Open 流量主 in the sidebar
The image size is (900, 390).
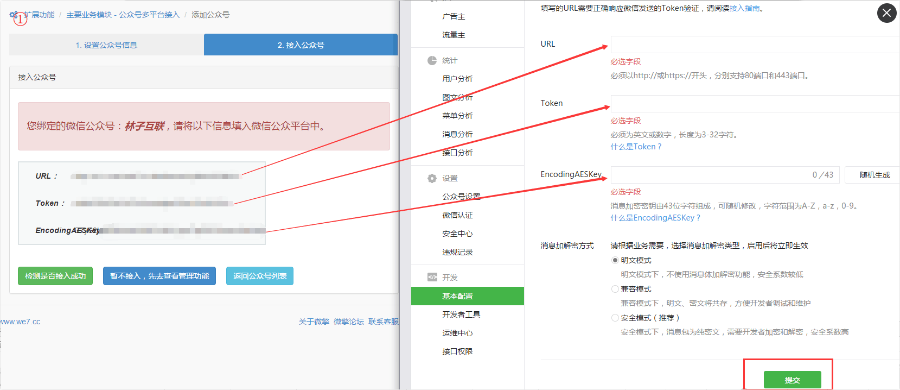453,35
